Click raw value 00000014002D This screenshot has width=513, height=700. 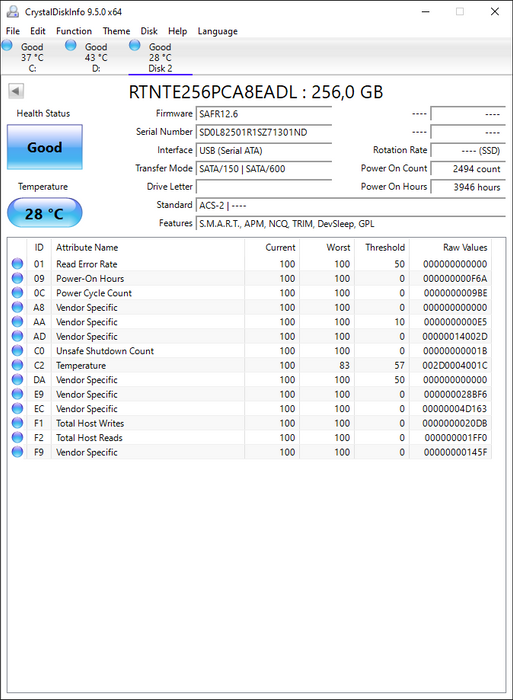[455, 336]
